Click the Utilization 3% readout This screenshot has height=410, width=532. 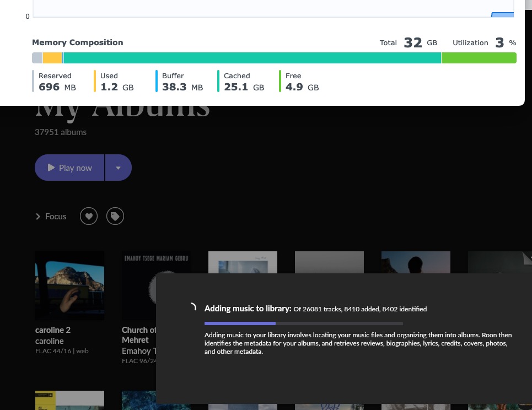(x=484, y=43)
